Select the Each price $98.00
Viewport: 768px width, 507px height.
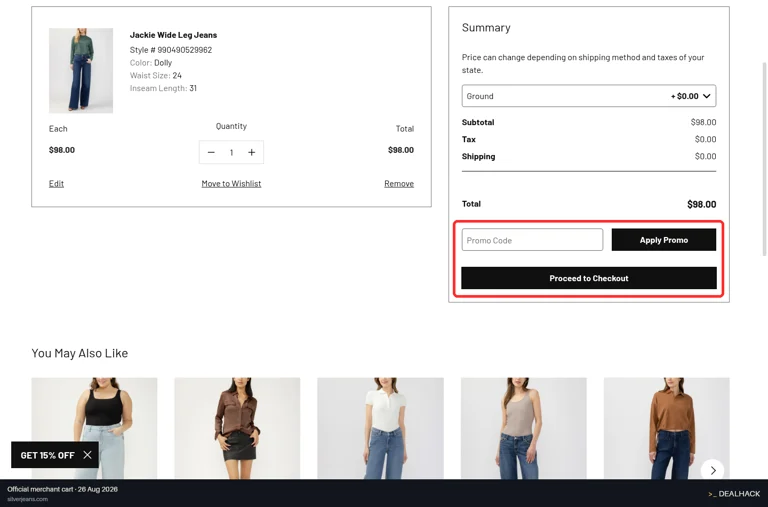[x=62, y=150]
